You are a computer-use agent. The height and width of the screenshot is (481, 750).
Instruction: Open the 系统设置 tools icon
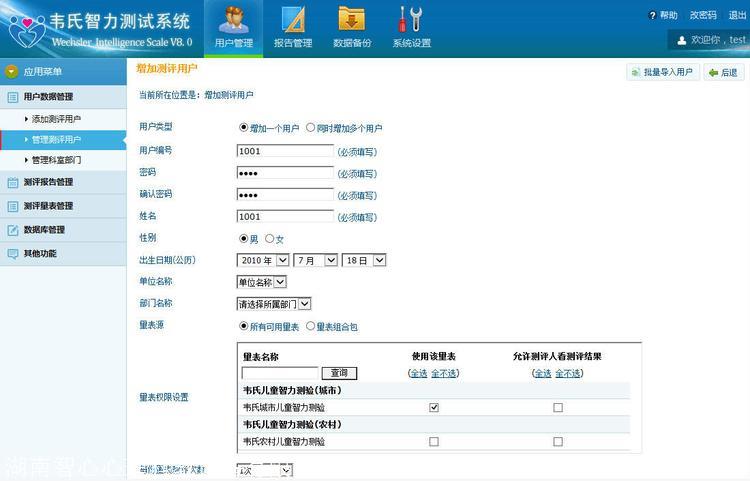(x=411, y=19)
